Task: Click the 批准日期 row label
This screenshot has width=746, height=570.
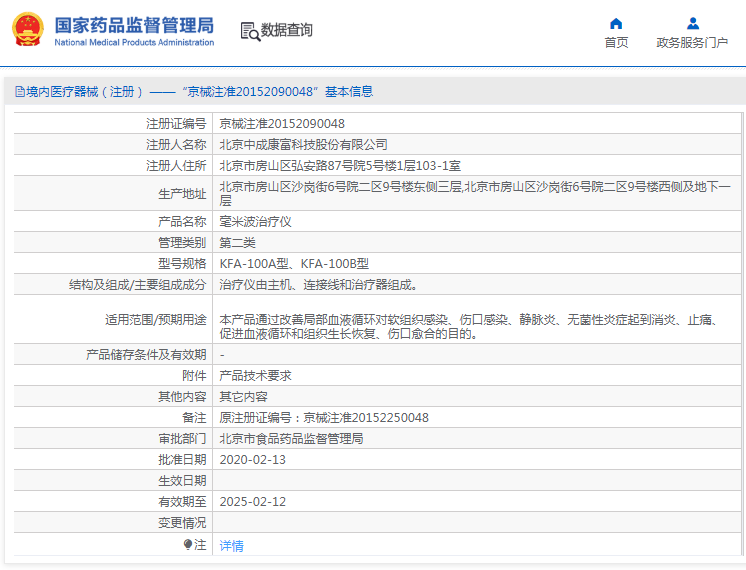Action: click(x=182, y=460)
